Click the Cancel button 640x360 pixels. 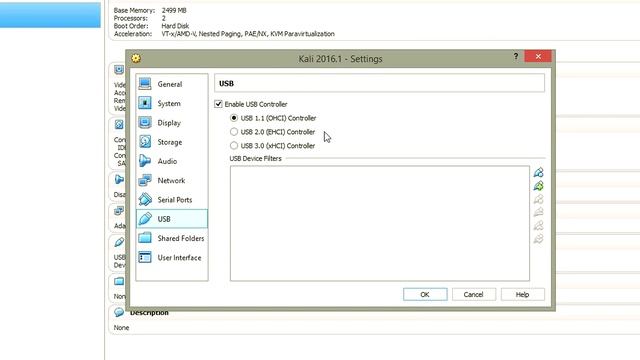tap(473, 294)
